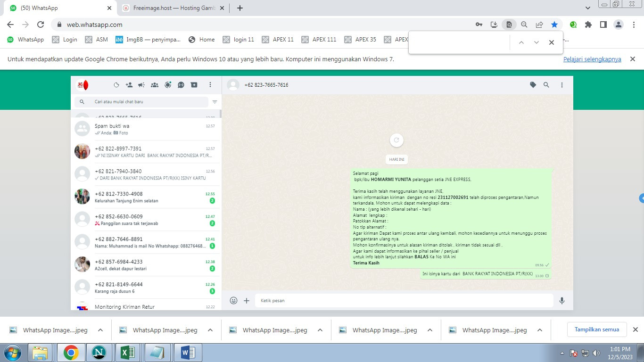Open the 'APEX 35' bookmark
This screenshot has width=644, height=362.
[x=361, y=40]
